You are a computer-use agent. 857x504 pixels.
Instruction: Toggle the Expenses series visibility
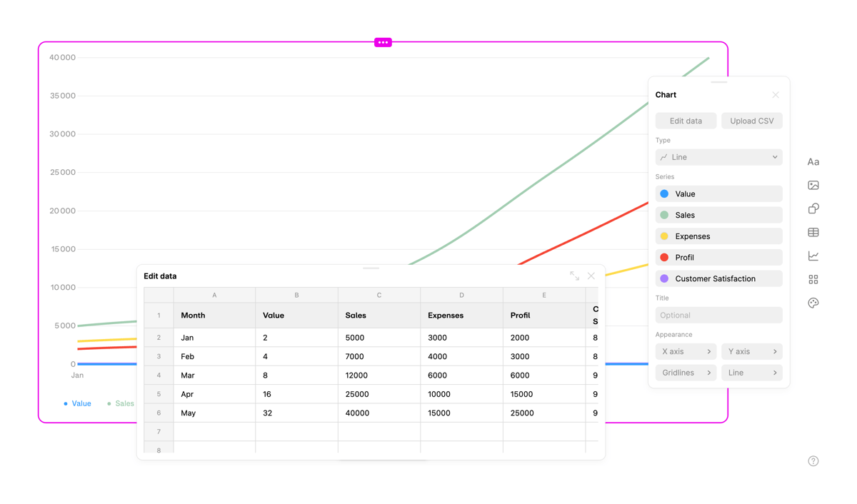718,236
